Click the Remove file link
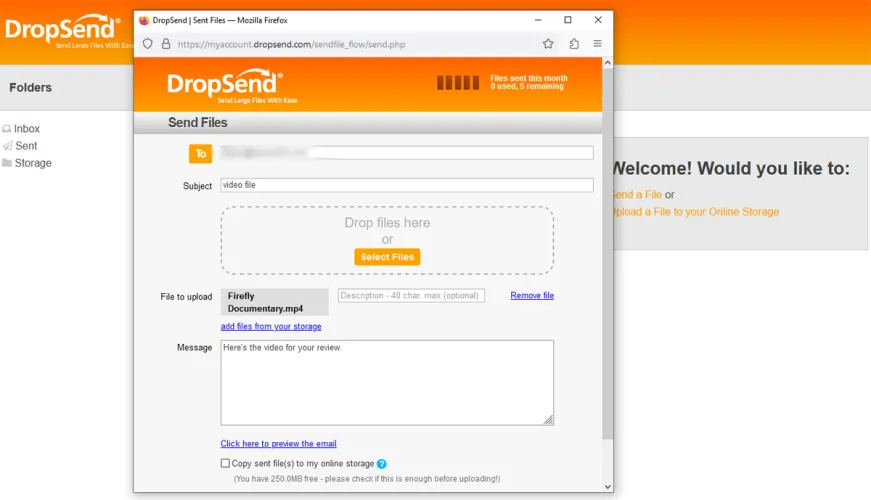Screen dimensions: 871x500 pos(532,296)
